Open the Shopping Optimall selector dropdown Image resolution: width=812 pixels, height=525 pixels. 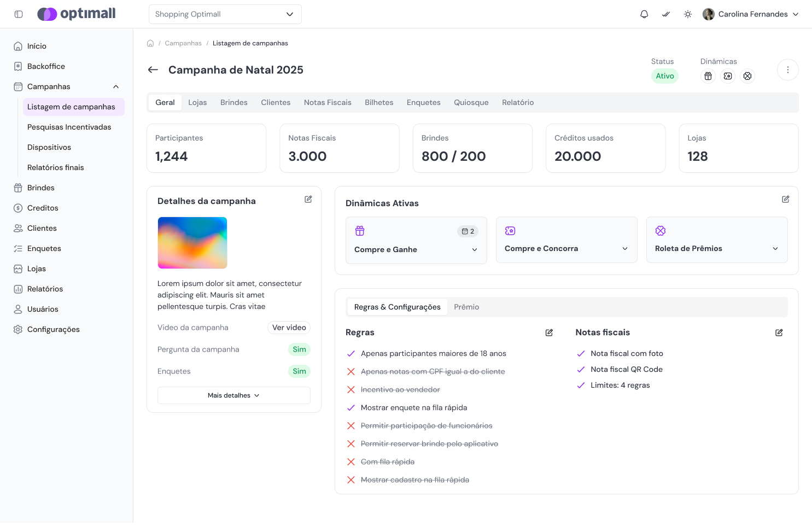[x=225, y=14]
